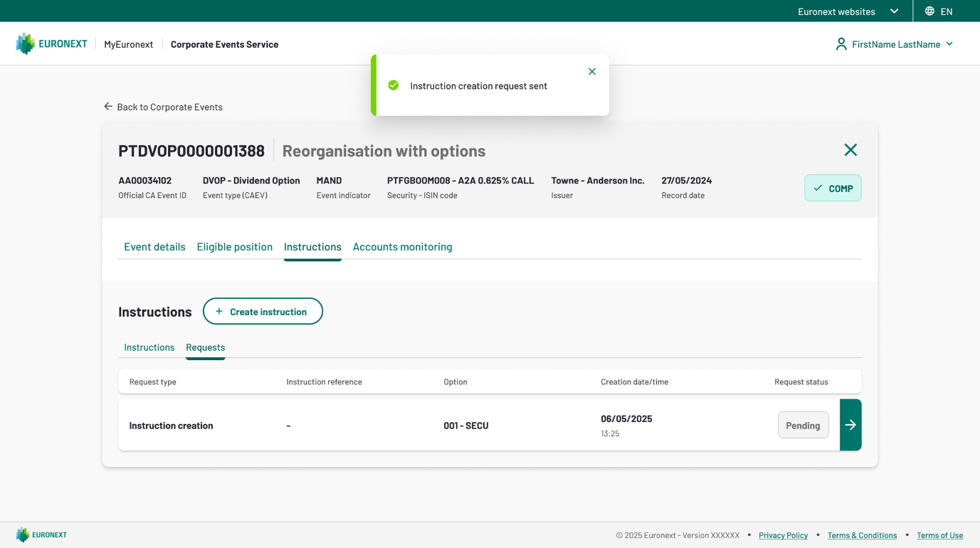
Task: Click the back arrow icon
Action: pos(108,107)
